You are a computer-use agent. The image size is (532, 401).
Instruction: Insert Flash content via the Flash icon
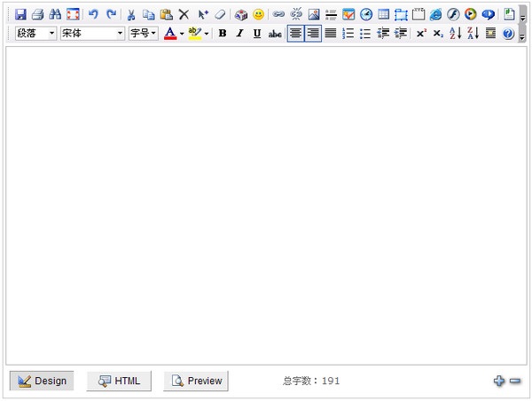click(453, 14)
